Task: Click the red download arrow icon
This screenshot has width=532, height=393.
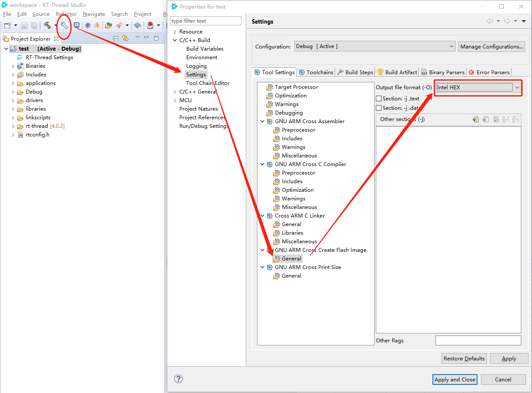Action: [x=150, y=26]
